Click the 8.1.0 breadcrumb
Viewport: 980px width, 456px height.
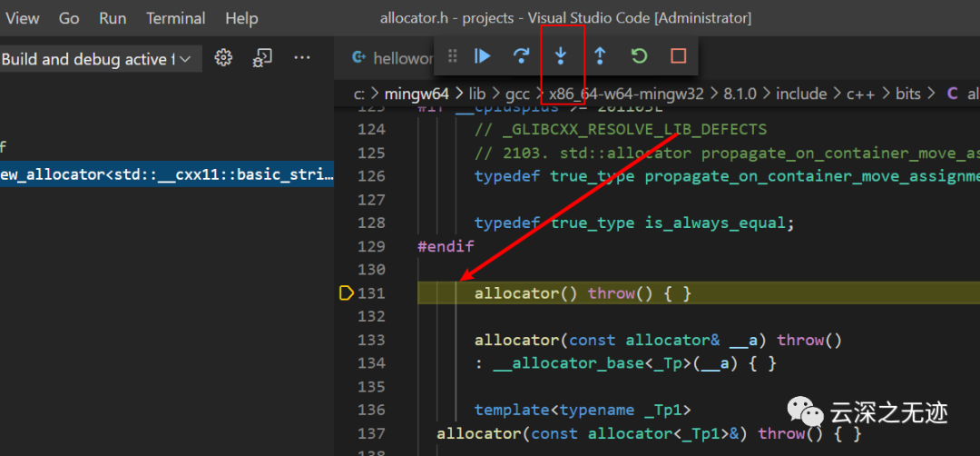[740, 94]
